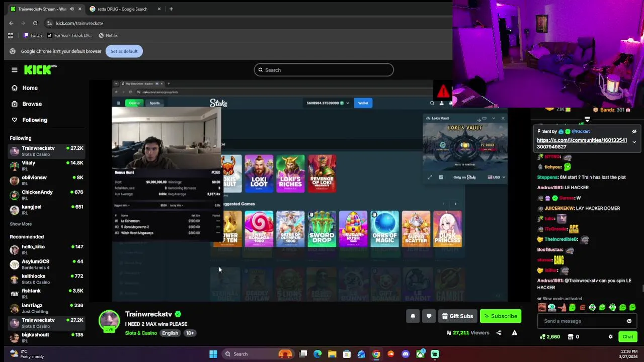The image size is (644, 362).
Task: Open File Explorer from taskbar
Action: click(x=332, y=354)
